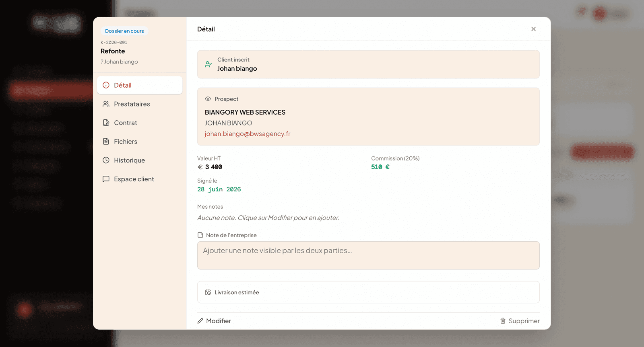Viewport: 644px width, 347px height.
Task: Click the Client inscrit Johan biango card
Action: pyautogui.click(x=368, y=64)
